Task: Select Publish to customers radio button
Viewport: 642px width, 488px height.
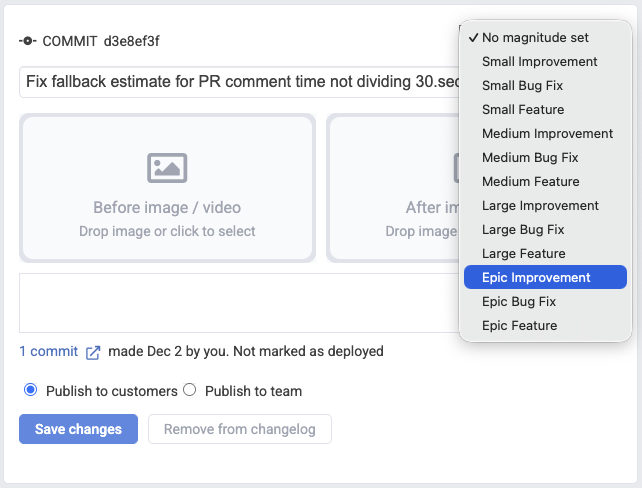Action: pyautogui.click(x=30, y=390)
